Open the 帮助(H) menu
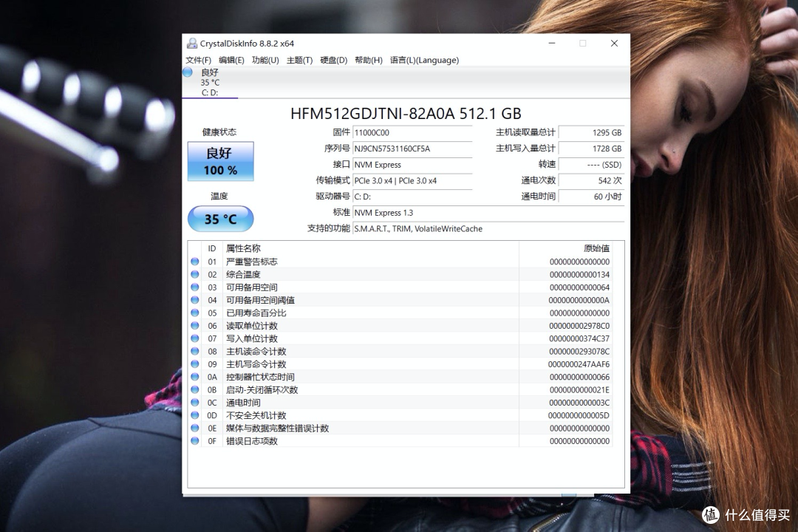 369,60
